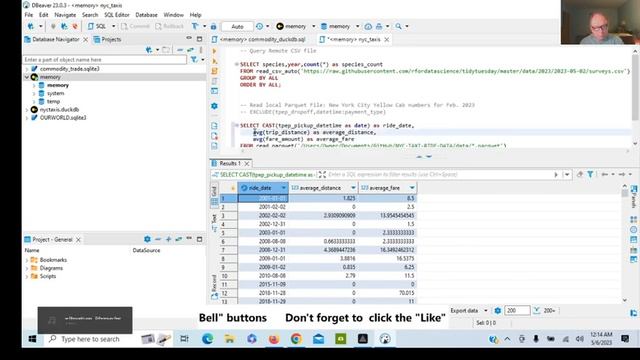Open result set settings gear icon
Image resolution: width=640 pixels, height=360 pixels.
[x=497, y=311]
